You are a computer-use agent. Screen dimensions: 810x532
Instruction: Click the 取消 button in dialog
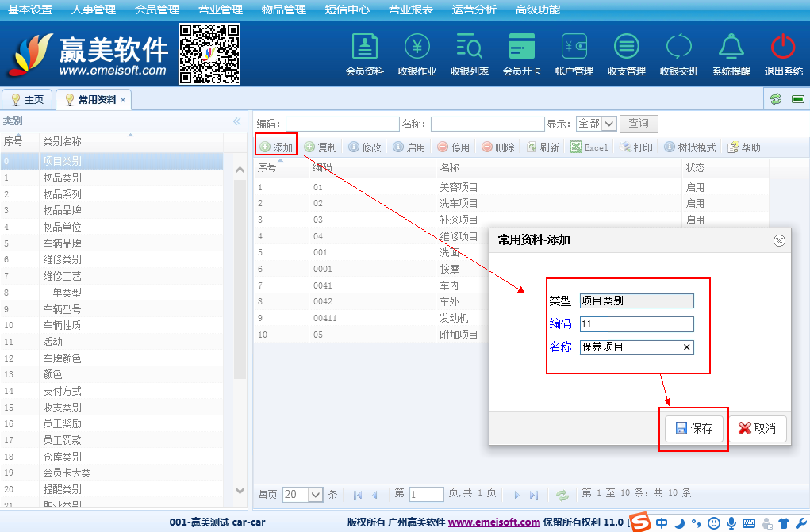(x=757, y=428)
